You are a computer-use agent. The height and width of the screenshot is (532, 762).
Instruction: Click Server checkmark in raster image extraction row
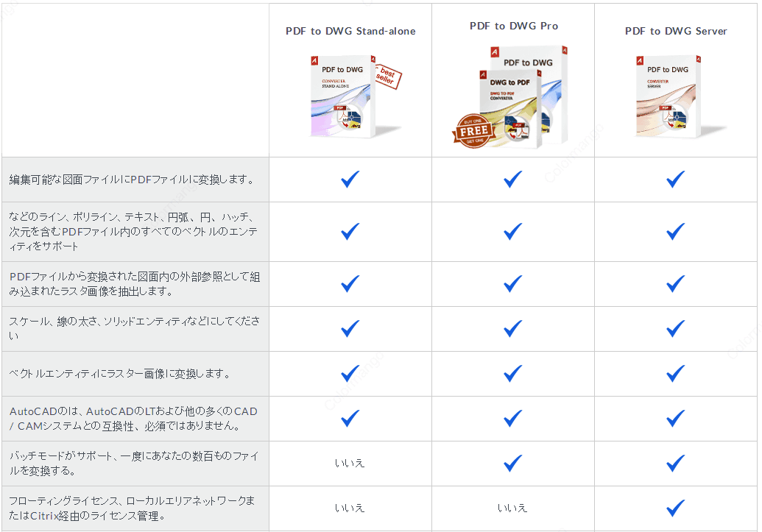pos(676,284)
